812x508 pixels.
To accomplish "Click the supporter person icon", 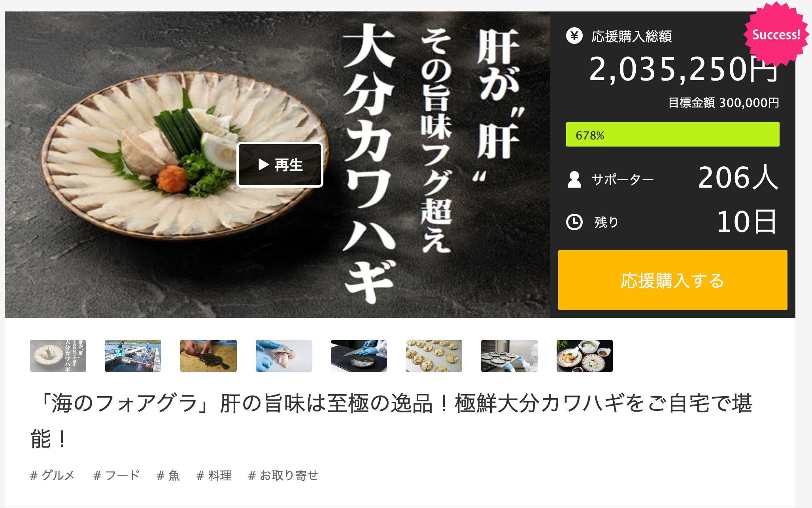I will point(574,179).
